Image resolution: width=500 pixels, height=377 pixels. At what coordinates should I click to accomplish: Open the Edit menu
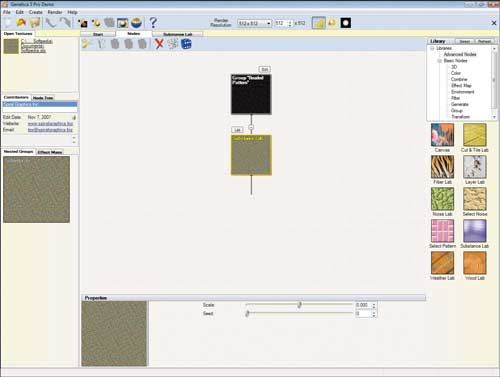coord(20,12)
